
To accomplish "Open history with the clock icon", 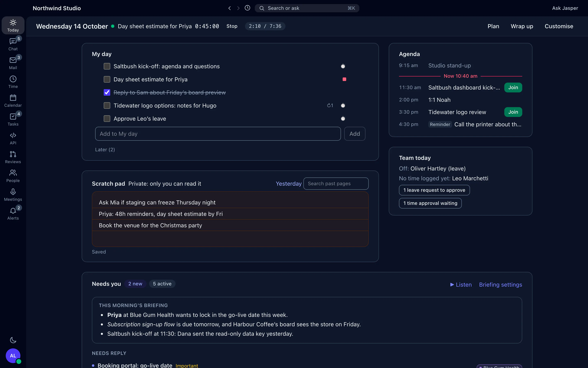I will [247, 8].
